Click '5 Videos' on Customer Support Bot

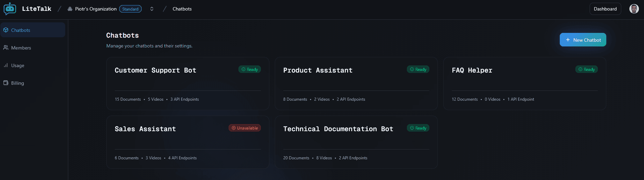(x=156, y=99)
